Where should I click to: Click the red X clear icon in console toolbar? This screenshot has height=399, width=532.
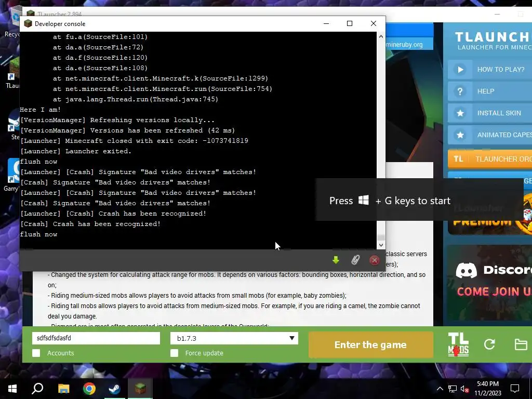click(374, 260)
